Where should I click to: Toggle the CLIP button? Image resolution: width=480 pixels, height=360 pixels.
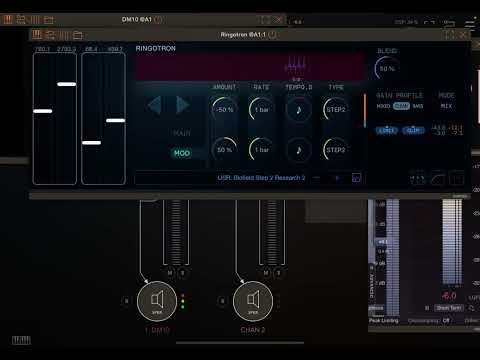[413, 130]
